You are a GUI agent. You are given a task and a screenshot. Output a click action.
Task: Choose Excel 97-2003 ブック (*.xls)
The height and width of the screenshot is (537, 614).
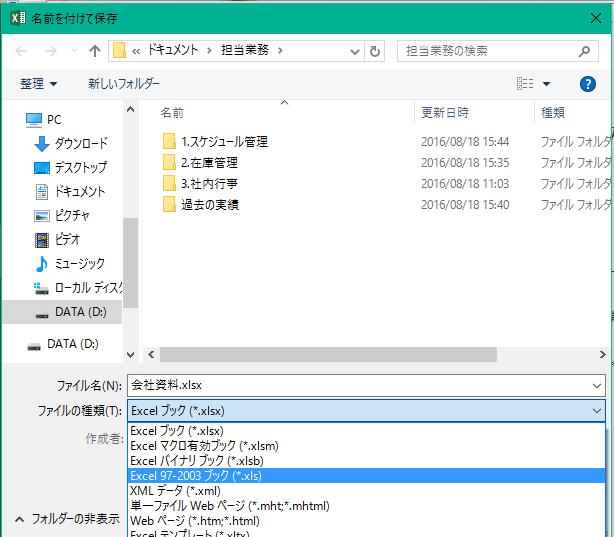[x=366, y=476]
